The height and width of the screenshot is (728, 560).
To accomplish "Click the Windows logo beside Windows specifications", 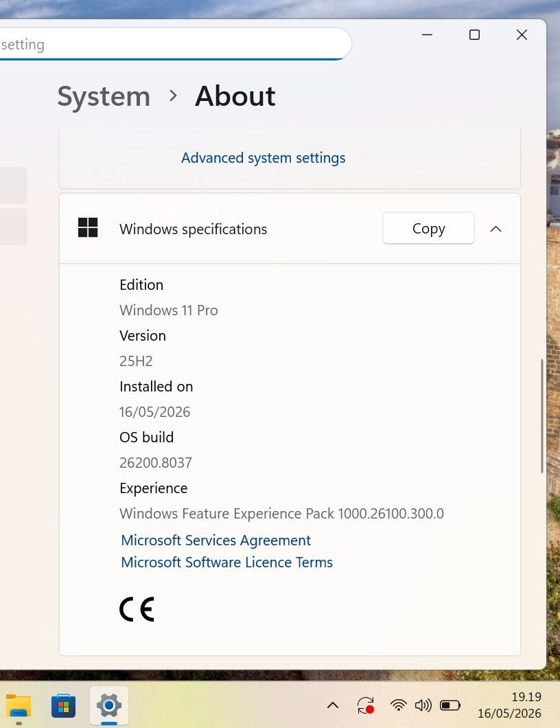I will [x=88, y=227].
